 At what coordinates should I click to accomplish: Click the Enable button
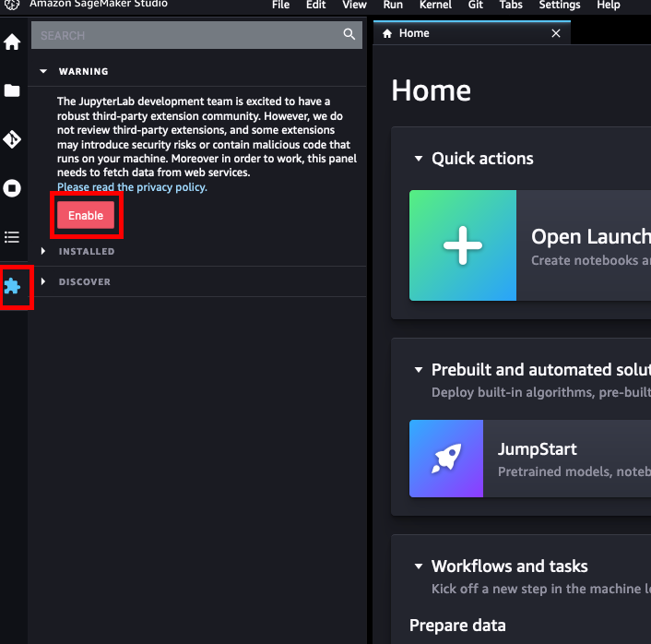coord(86,215)
